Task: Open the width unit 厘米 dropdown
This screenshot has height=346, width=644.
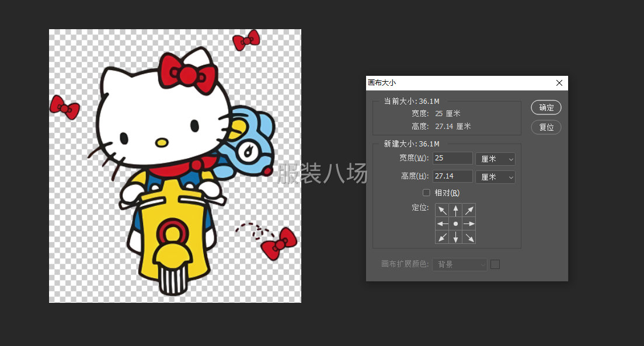Action: coord(495,159)
